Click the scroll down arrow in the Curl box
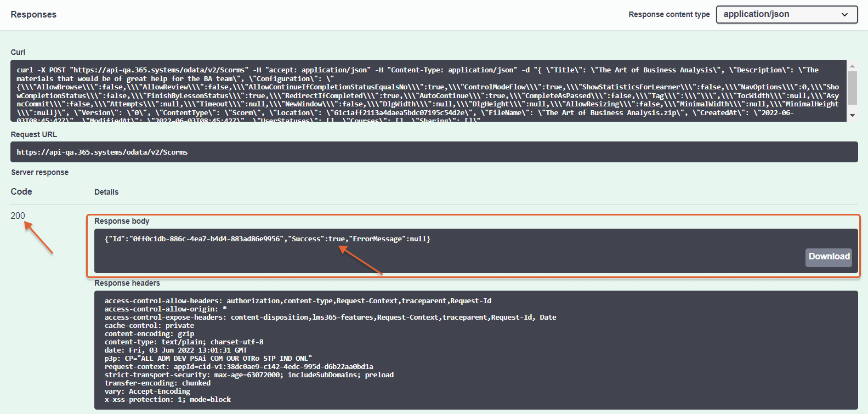This screenshot has width=868, height=414. (852, 115)
